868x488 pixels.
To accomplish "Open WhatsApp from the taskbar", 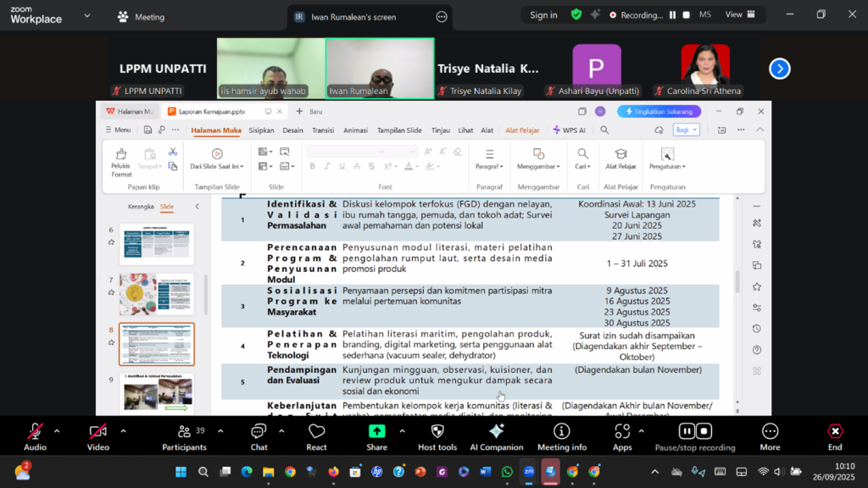I will tap(507, 472).
